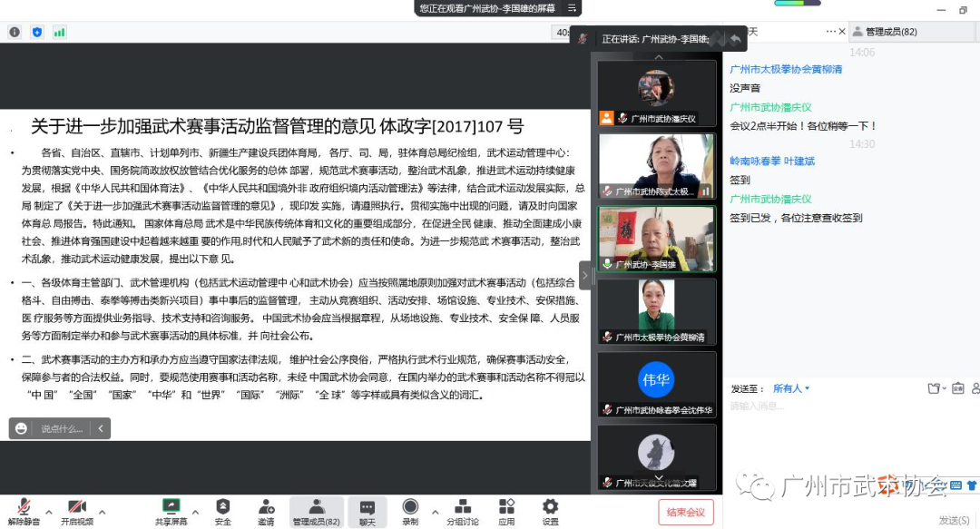Collapse the 说点什么 bar arrow
This screenshot has height=529, width=980.
pyautogui.click(x=101, y=428)
